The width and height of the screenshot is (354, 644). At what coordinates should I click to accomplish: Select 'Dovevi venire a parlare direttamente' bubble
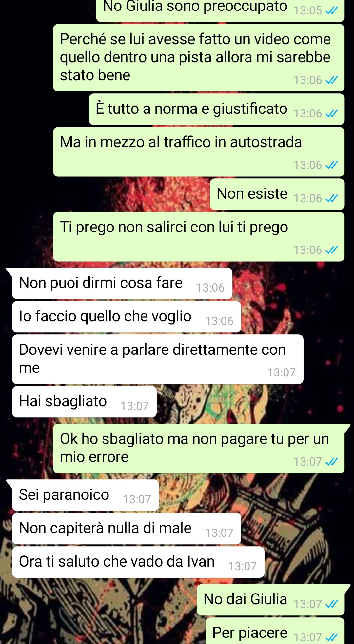point(158,359)
